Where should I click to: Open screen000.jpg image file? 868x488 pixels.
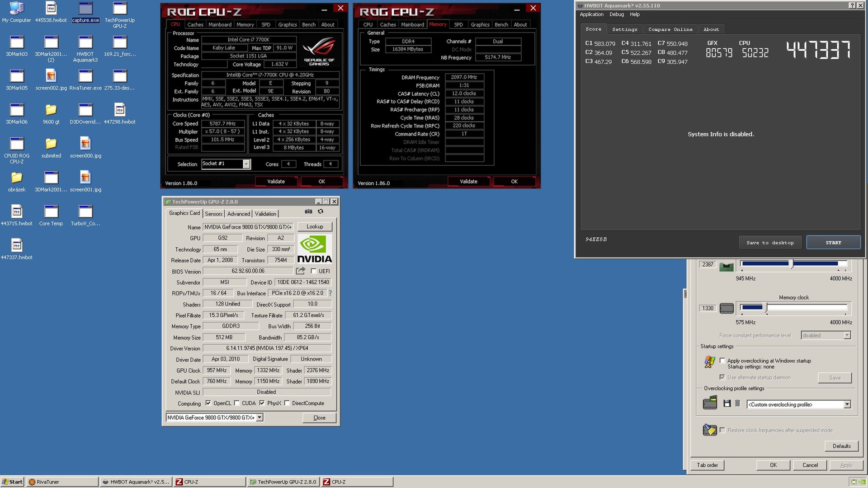(85, 148)
